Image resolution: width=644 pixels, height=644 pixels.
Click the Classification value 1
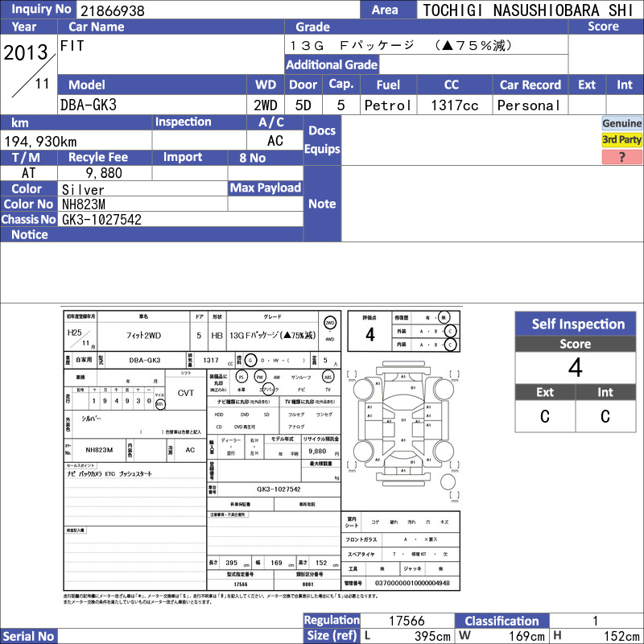tap(595, 621)
